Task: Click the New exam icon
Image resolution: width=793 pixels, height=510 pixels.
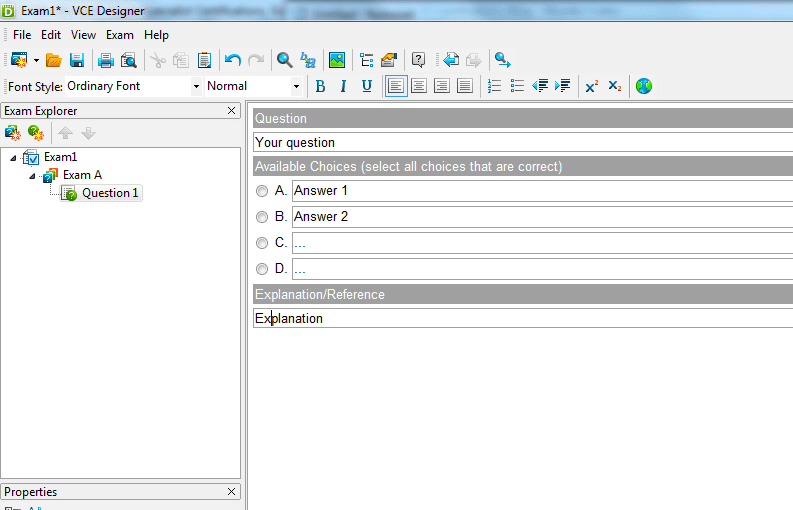Action: pyautogui.click(x=19, y=60)
